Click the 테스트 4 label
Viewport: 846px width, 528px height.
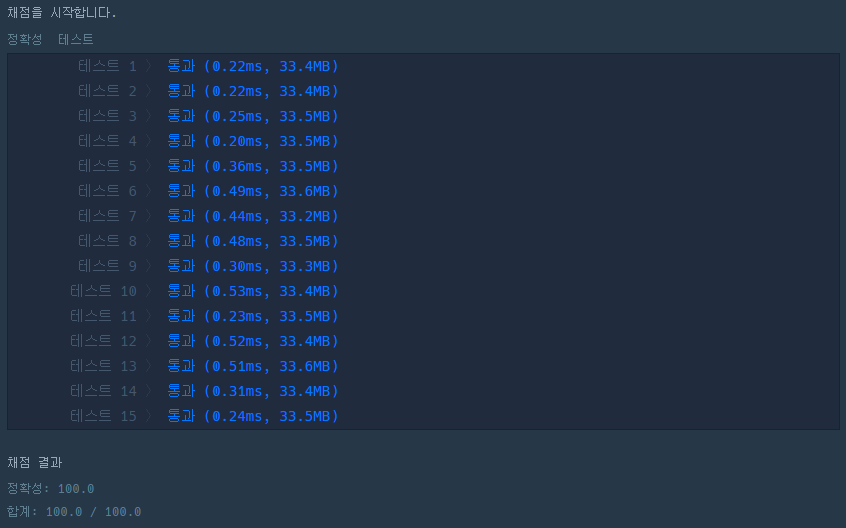(107, 141)
